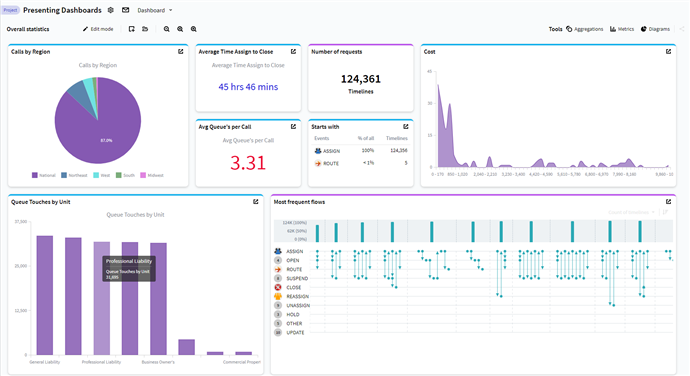Click the UNASSIGN event icon
690x376 pixels.
278,305
